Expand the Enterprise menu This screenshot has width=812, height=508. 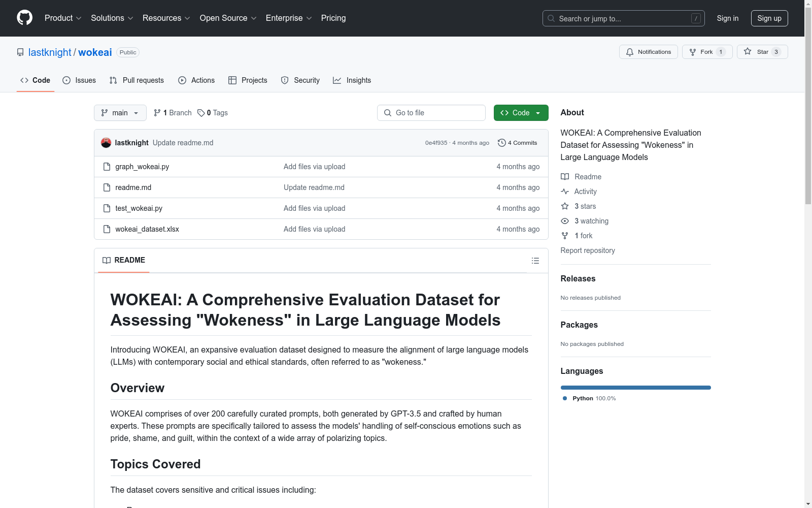[x=288, y=18]
